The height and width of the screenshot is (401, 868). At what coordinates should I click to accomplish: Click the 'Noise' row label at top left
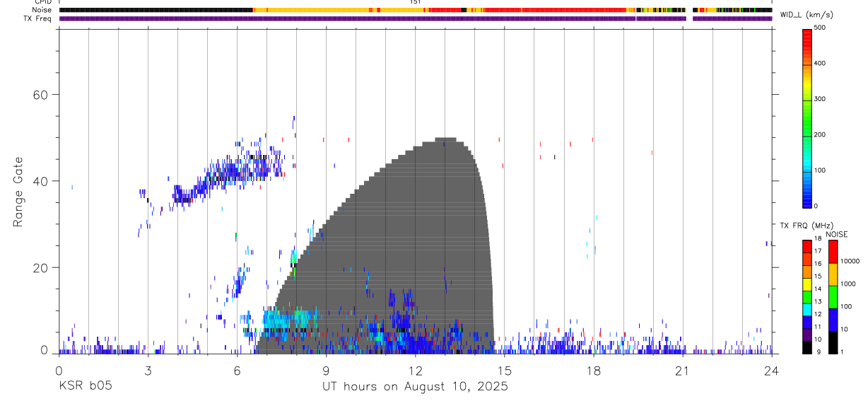coord(42,10)
